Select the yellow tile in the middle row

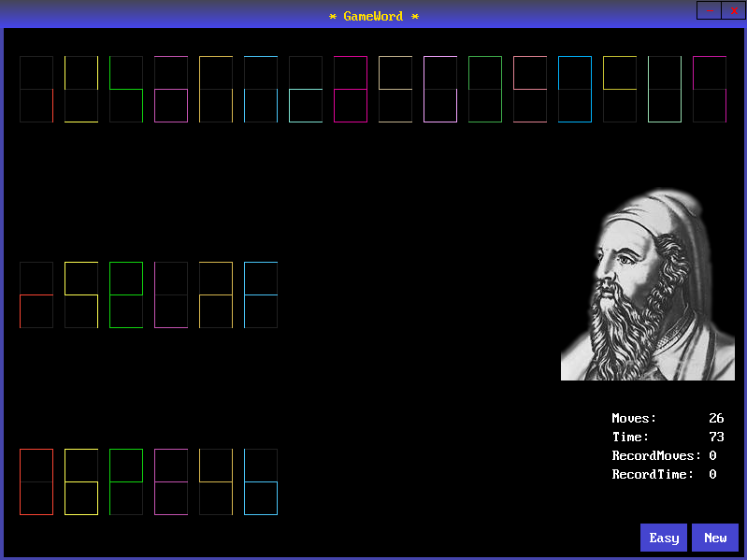[x=81, y=294]
